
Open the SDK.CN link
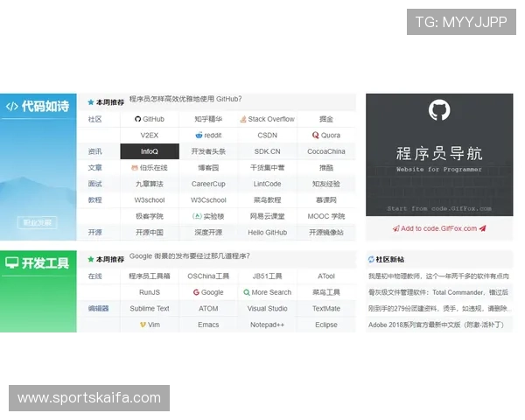267,151
